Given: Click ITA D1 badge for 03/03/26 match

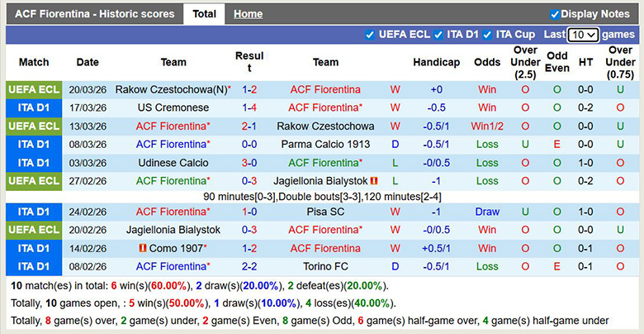Looking at the screenshot, I should click(x=34, y=163).
